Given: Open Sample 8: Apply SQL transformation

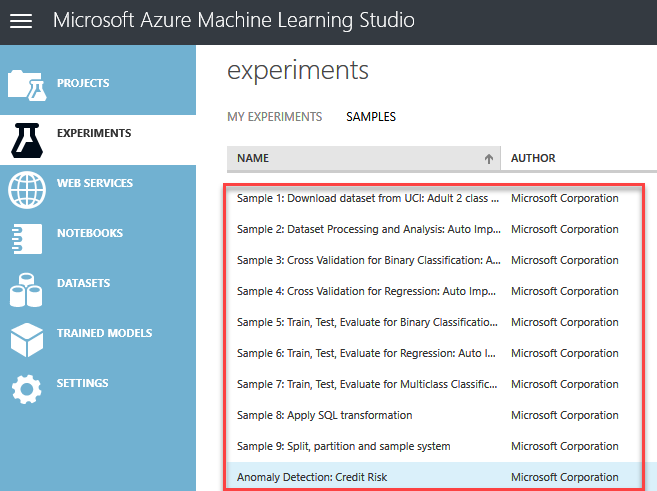Looking at the screenshot, I should [x=324, y=415].
